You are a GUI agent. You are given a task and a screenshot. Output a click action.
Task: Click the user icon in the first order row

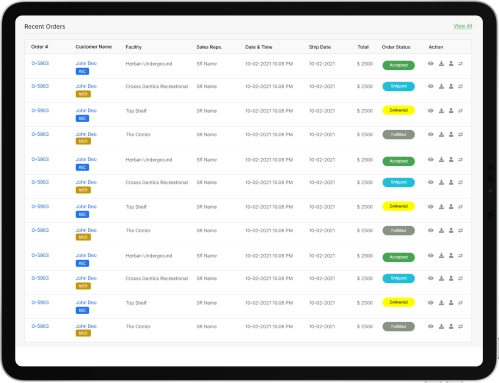coord(451,63)
